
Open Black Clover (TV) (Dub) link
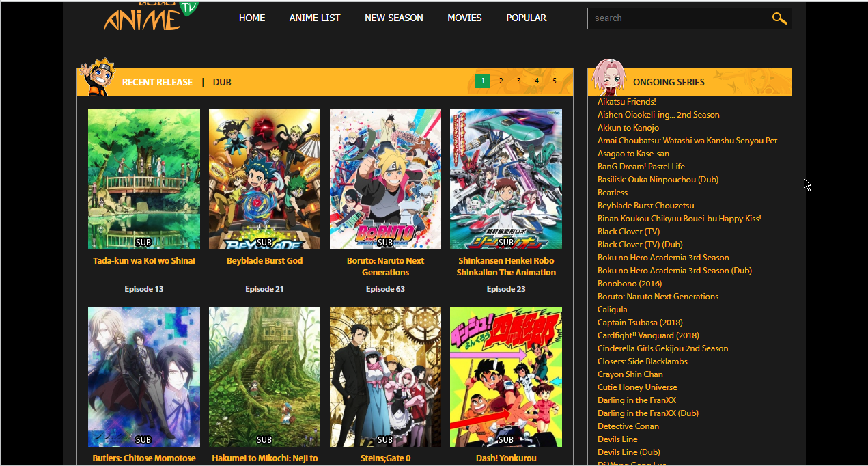[640, 245]
